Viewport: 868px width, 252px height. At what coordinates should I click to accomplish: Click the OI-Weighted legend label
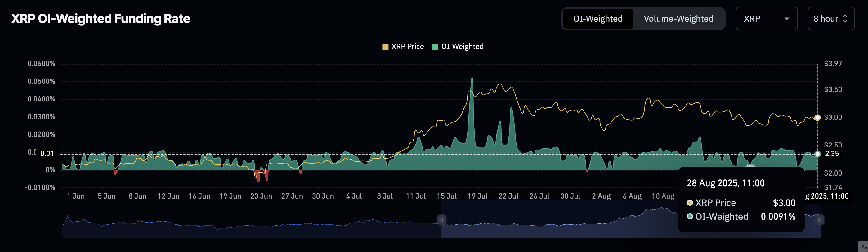[x=462, y=47]
